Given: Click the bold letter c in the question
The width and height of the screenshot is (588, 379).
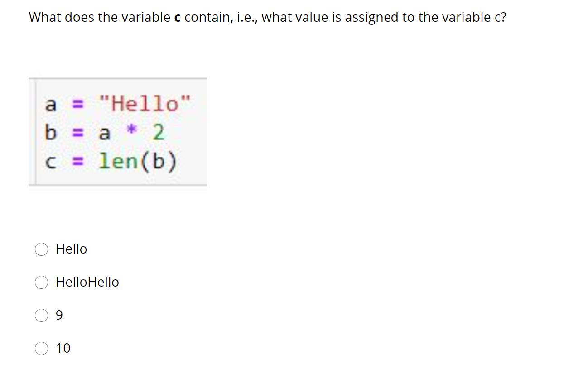Looking at the screenshot, I should coord(177,17).
